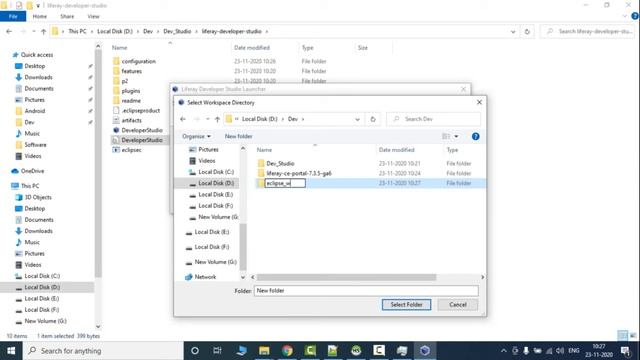Click Select Folder button
640x360 pixels.
(x=406, y=304)
